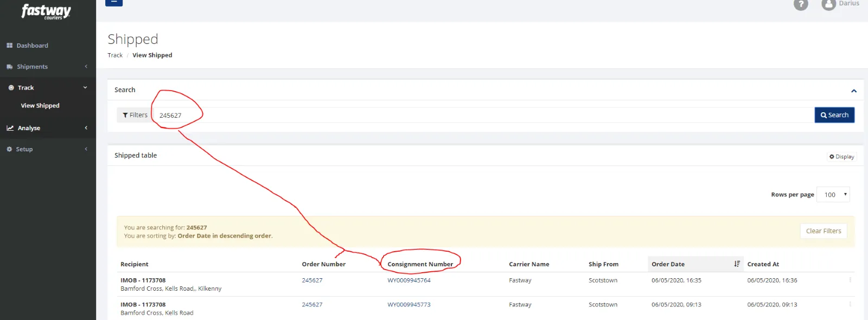Click Created At value 06/05/2020, 16:36
The image size is (868, 320).
point(773,280)
